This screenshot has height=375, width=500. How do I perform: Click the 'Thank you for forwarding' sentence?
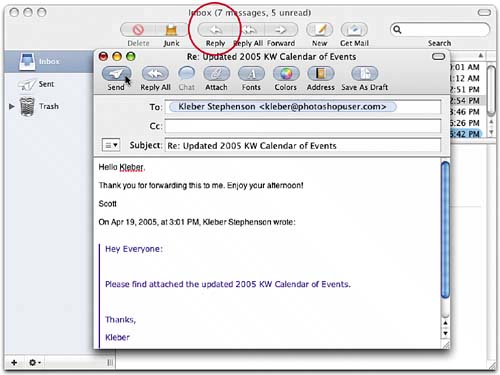tap(201, 185)
